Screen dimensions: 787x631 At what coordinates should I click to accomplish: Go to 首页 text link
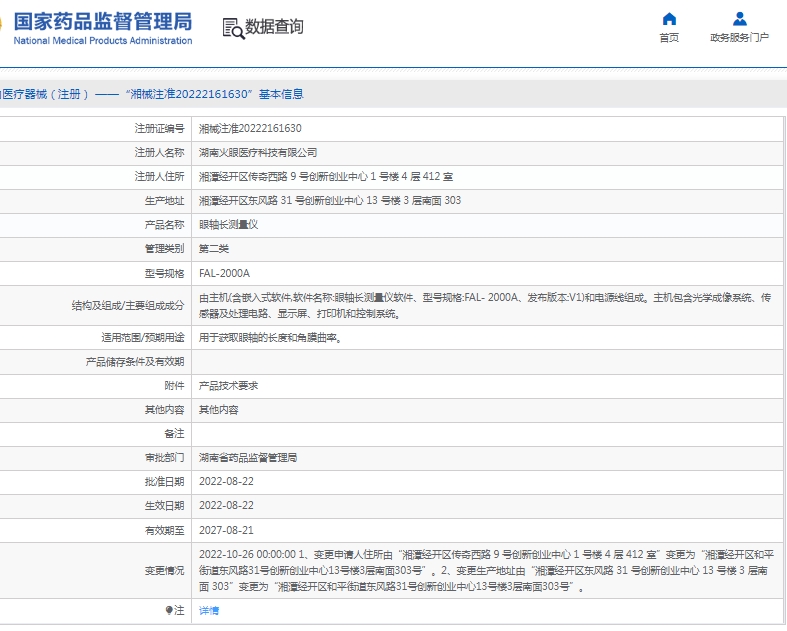pyautogui.click(x=669, y=38)
